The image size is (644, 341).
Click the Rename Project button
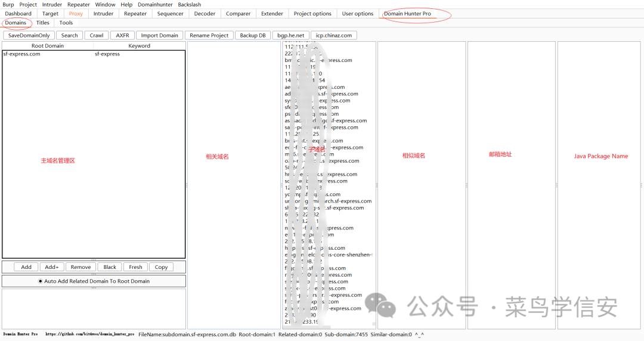pos(209,35)
